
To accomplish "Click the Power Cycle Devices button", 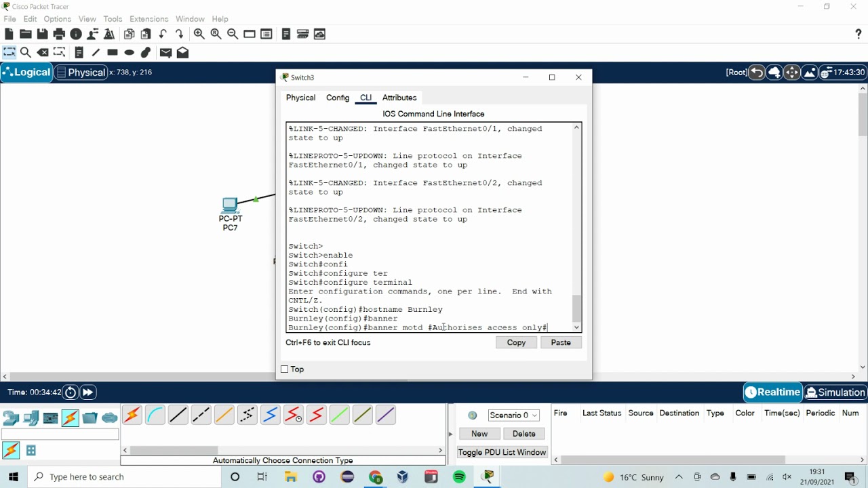I will pos(71,392).
